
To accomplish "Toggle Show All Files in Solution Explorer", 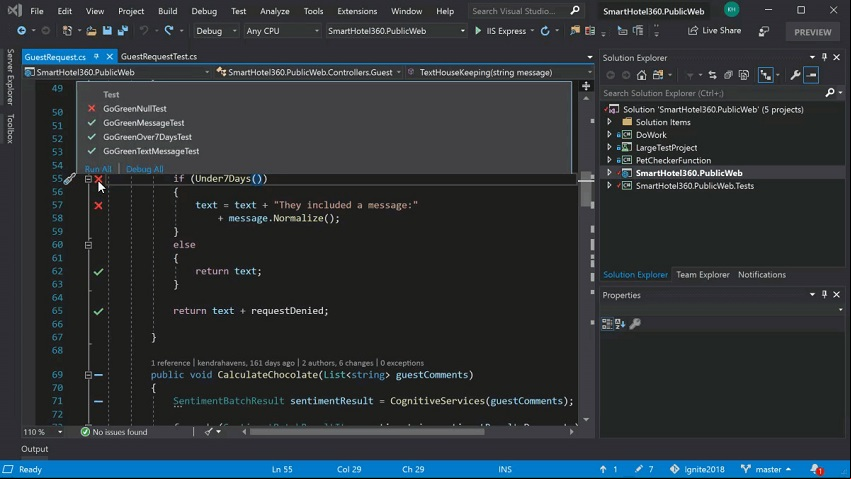I will [744, 75].
